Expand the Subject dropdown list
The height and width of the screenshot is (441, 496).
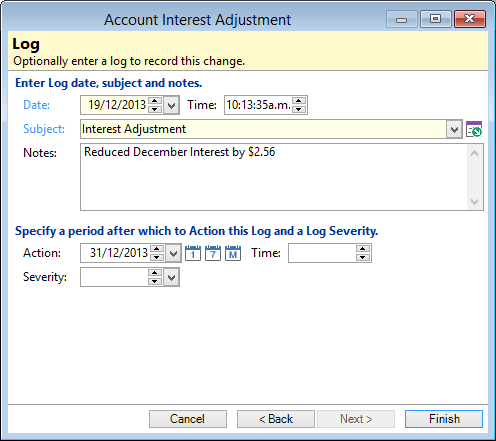454,129
